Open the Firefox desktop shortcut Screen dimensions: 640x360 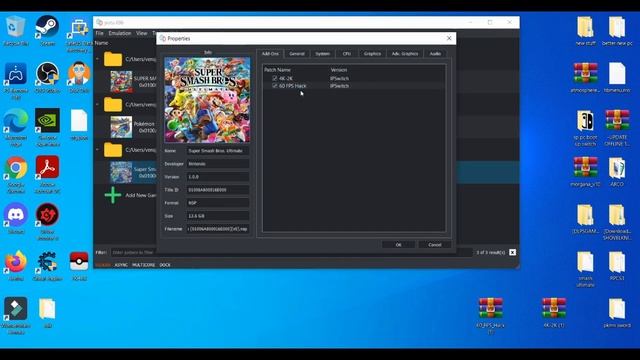coord(16,266)
